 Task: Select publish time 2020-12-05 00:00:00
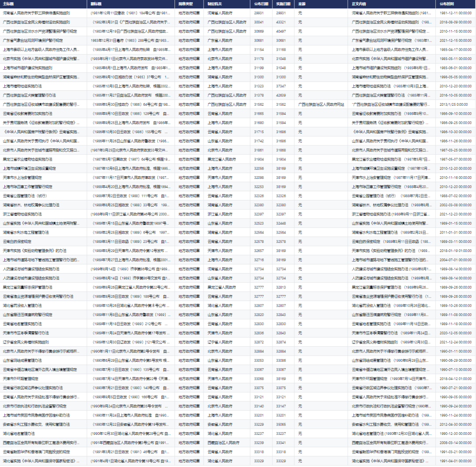tap(456, 333)
